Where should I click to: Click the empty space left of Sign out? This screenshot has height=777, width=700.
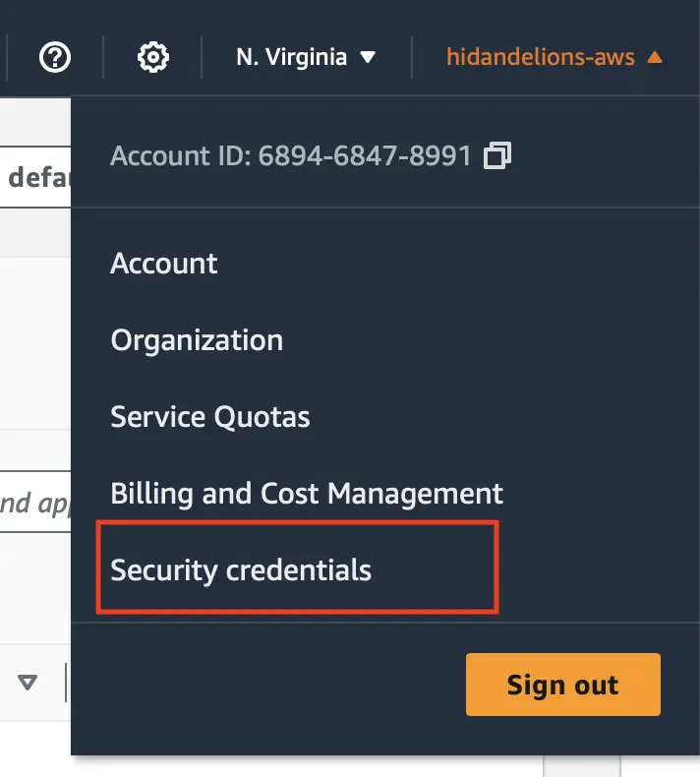click(267, 687)
